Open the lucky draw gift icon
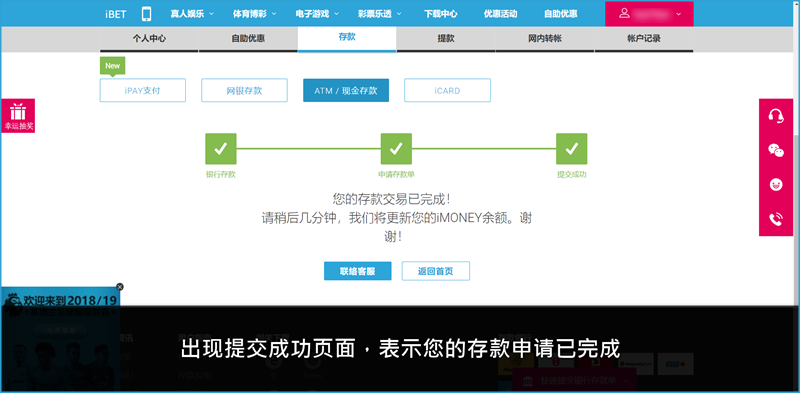Image resolution: width=800 pixels, height=393 pixels. click(18, 115)
